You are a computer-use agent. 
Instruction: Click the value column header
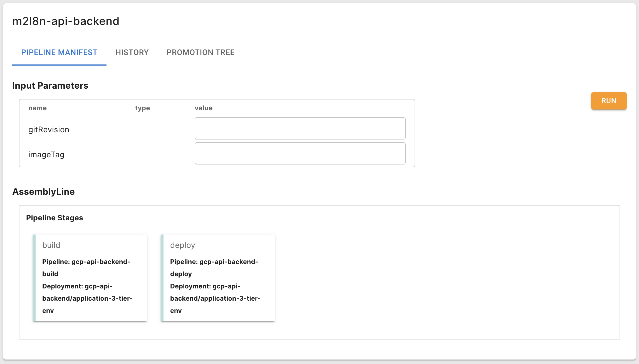point(204,108)
